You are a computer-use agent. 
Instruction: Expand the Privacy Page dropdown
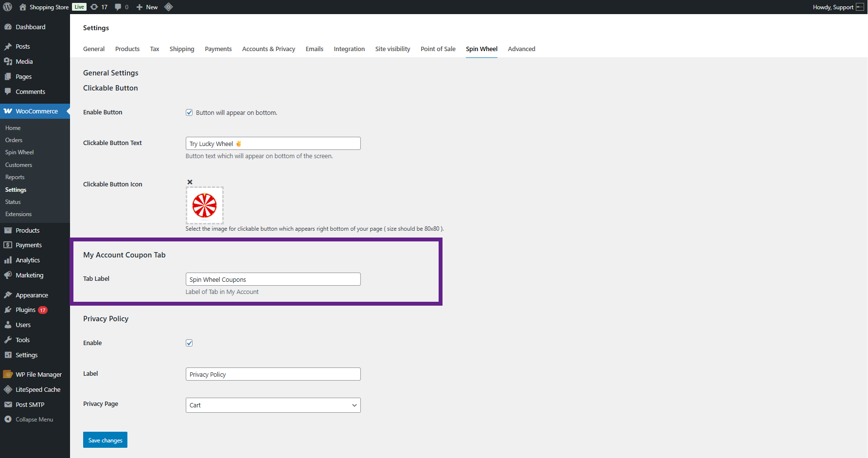coord(273,405)
